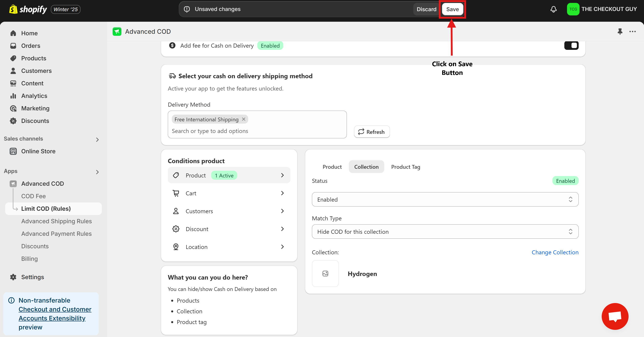This screenshot has width=644, height=337.
Task: Open Location conditions row
Action: coord(229,247)
